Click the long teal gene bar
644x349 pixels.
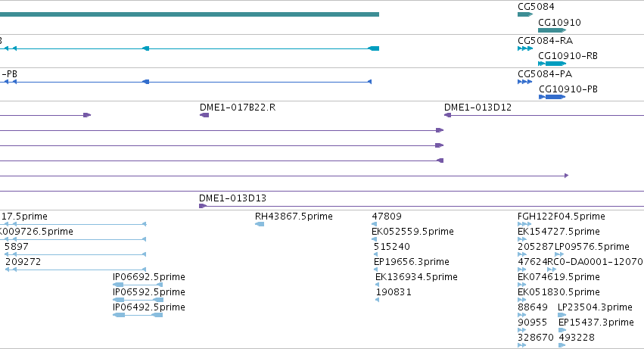(x=189, y=14)
